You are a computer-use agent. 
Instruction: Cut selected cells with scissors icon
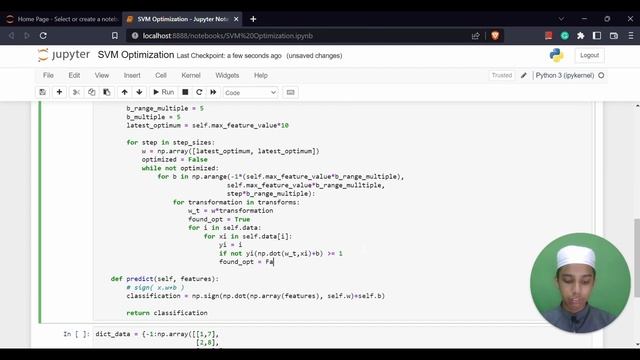click(x=76, y=92)
